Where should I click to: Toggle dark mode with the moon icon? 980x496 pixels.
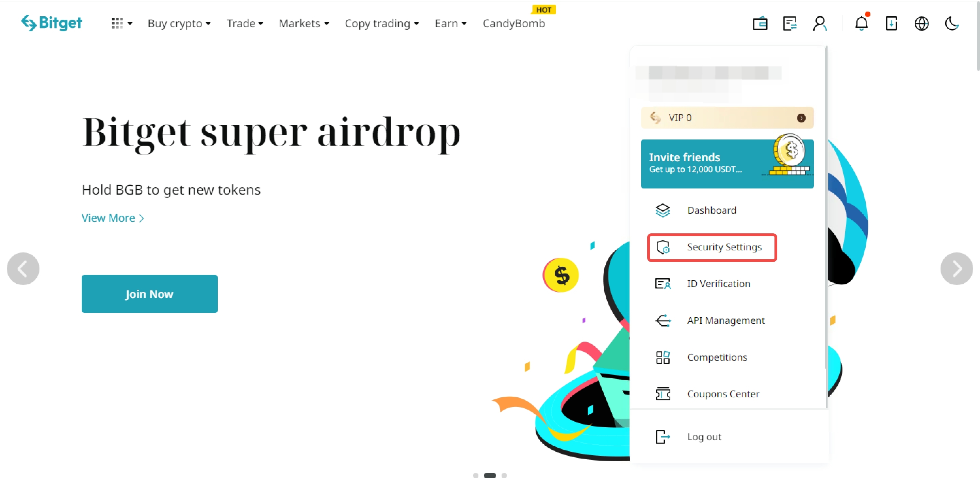point(951,23)
